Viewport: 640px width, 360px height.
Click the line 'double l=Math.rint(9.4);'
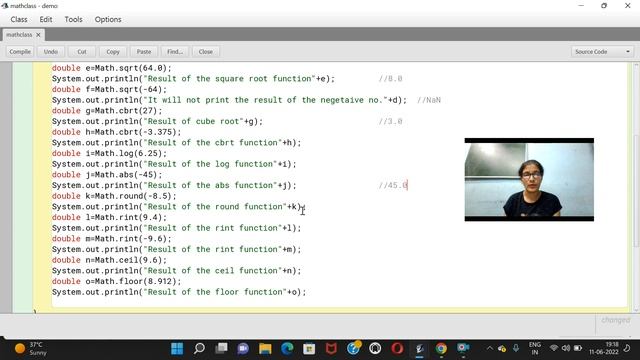coord(109,217)
